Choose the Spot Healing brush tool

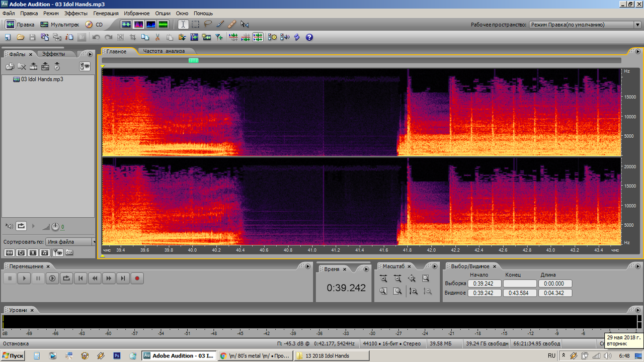pyautogui.click(x=232, y=24)
